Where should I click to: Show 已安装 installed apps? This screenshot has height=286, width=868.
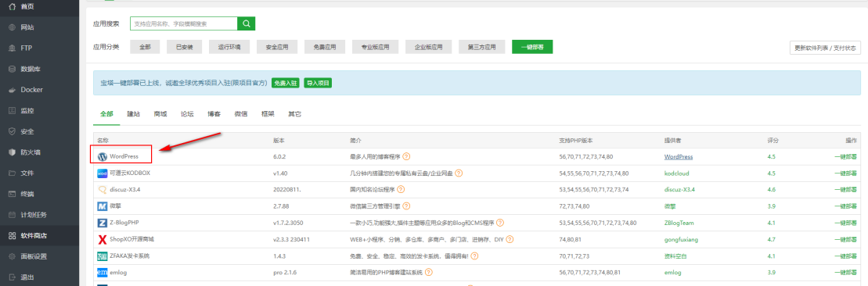[185, 47]
